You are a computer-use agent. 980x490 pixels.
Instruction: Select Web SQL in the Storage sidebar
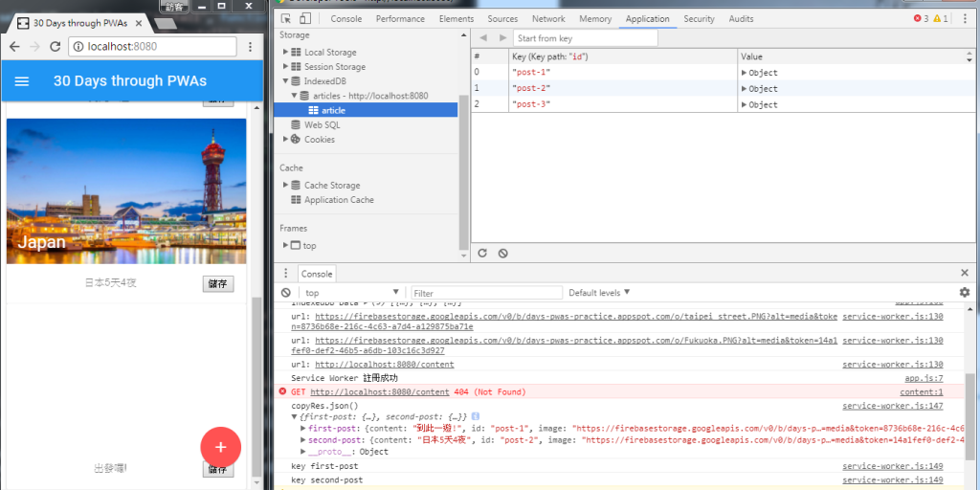click(322, 125)
